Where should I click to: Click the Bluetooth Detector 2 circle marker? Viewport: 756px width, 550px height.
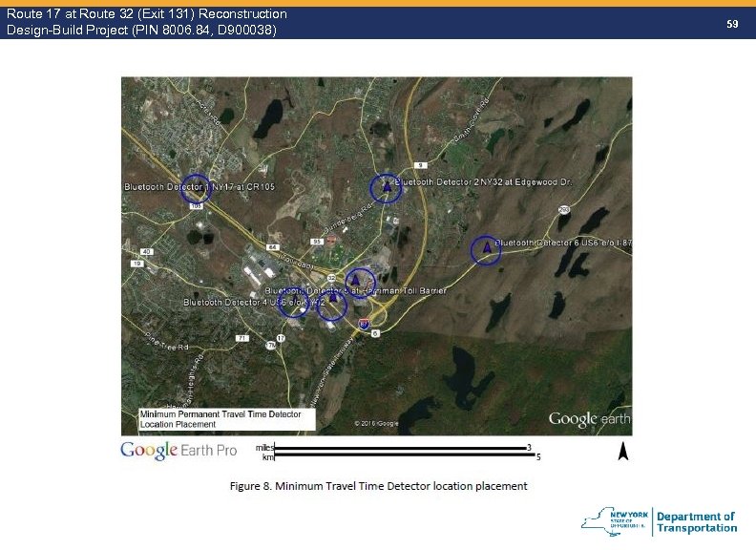coord(386,188)
